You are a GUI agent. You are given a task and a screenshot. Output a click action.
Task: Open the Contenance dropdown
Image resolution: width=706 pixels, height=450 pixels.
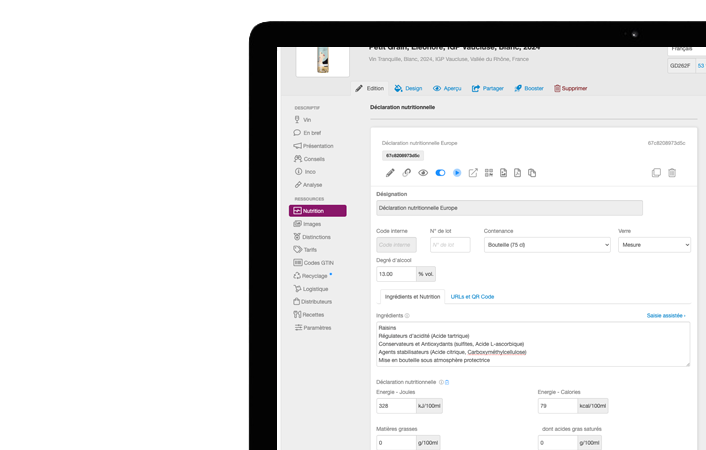click(x=547, y=245)
